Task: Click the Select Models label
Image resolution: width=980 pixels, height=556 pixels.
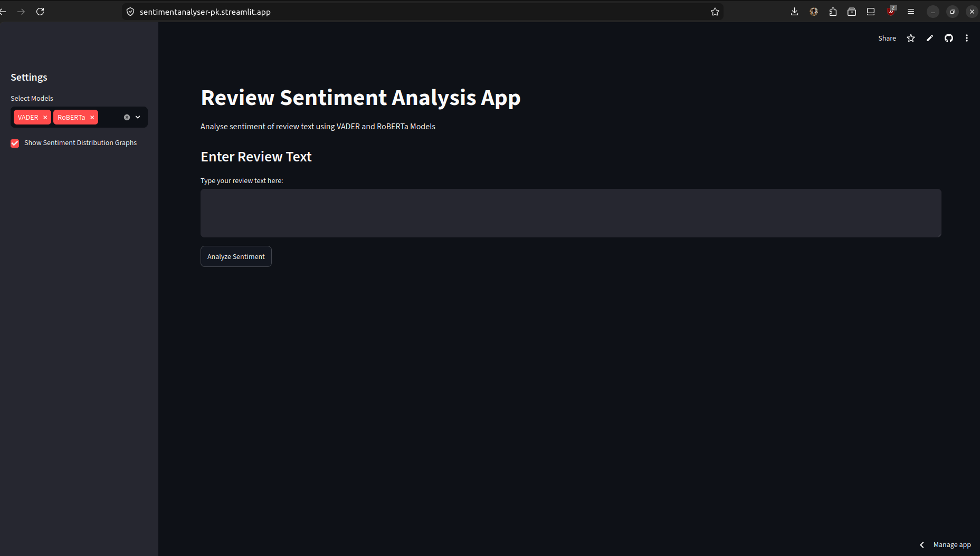Action: pyautogui.click(x=32, y=99)
